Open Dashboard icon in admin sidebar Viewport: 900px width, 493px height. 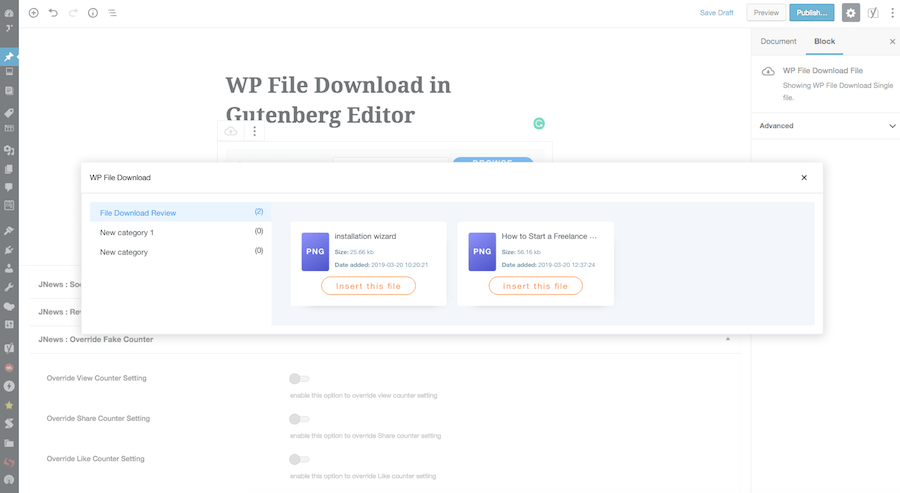[x=9, y=13]
